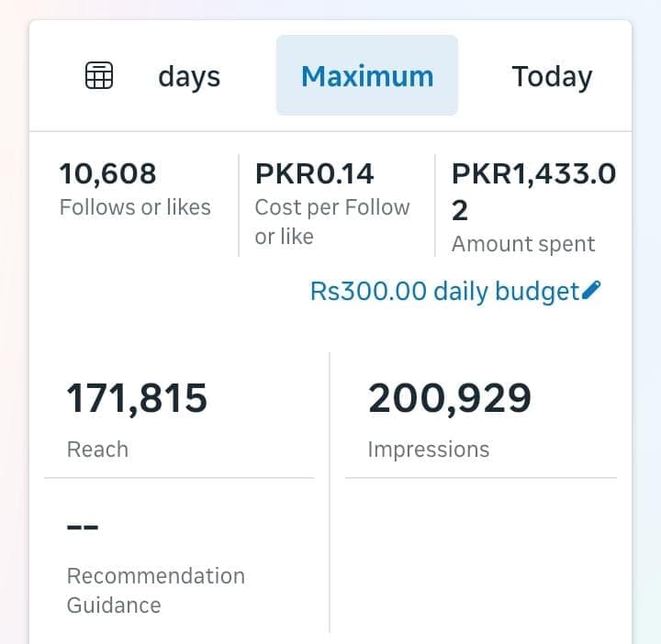Select the days range tab
661x644 pixels.
189,76
